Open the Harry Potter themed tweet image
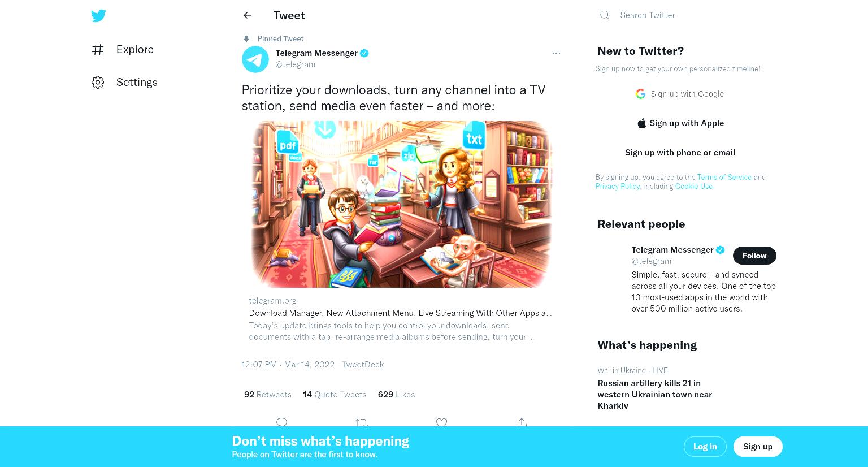 click(x=401, y=204)
